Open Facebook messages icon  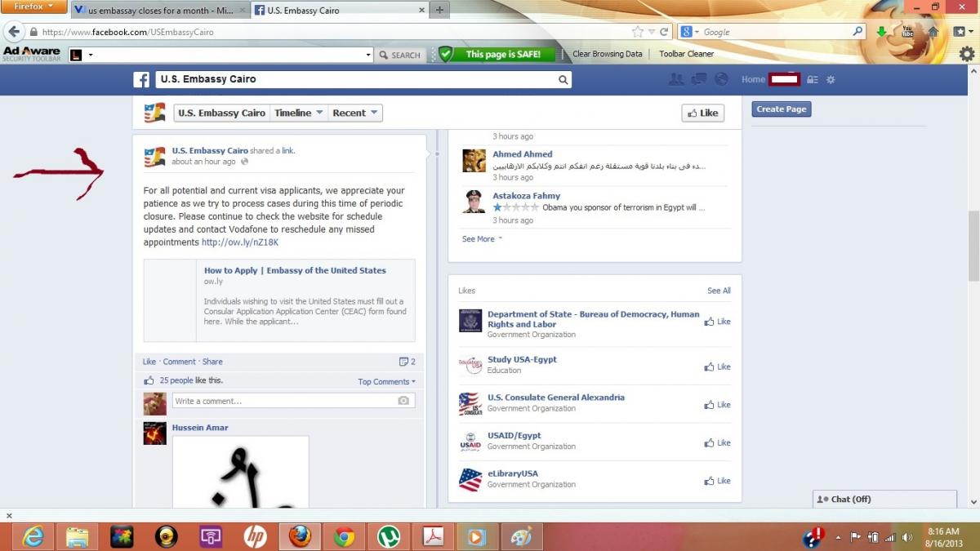[698, 79]
